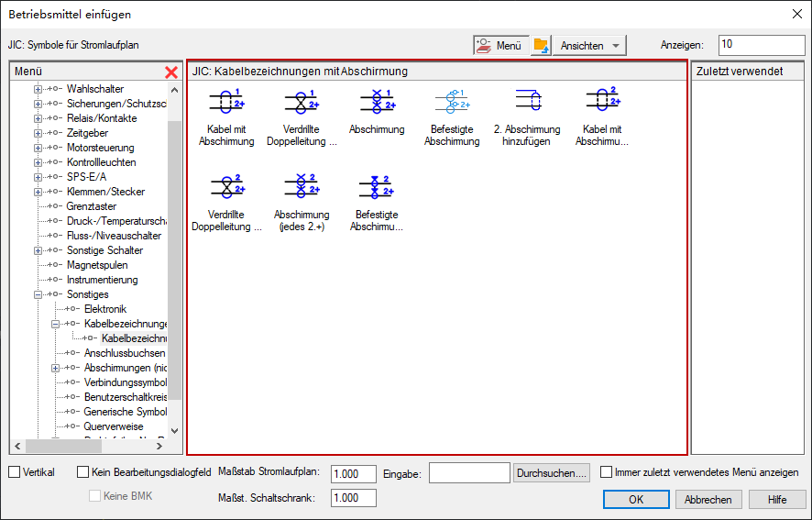The width and height of the screenshot is (812, 520).
Task: Click the Abbrechen button
Action: click(x=708, y=500)
